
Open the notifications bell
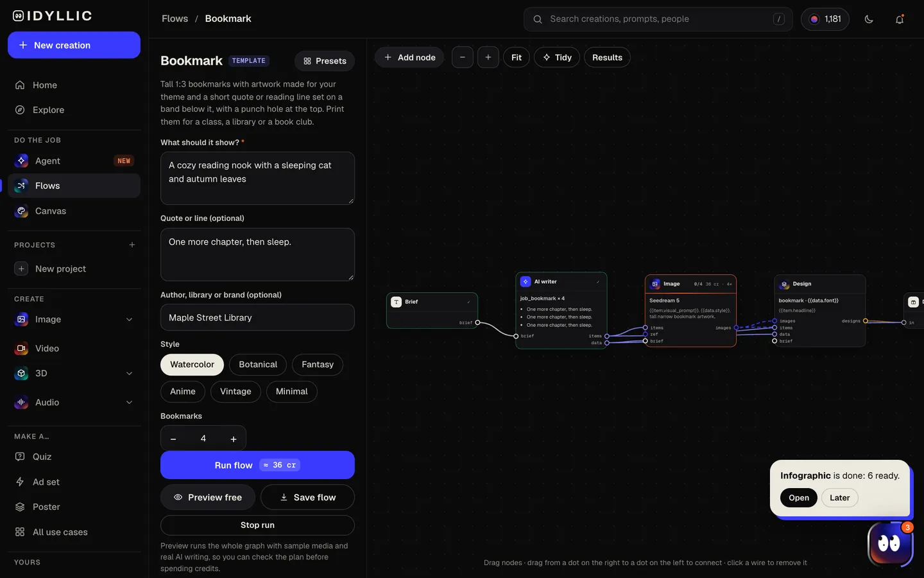click(900, 19)
